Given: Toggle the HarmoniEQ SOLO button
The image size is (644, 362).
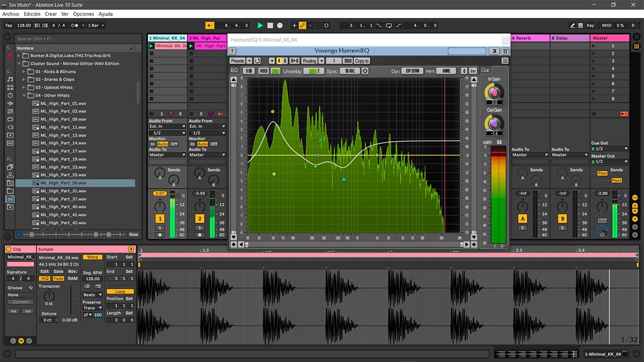Looking at the screenshot, I should click(348, 61).
